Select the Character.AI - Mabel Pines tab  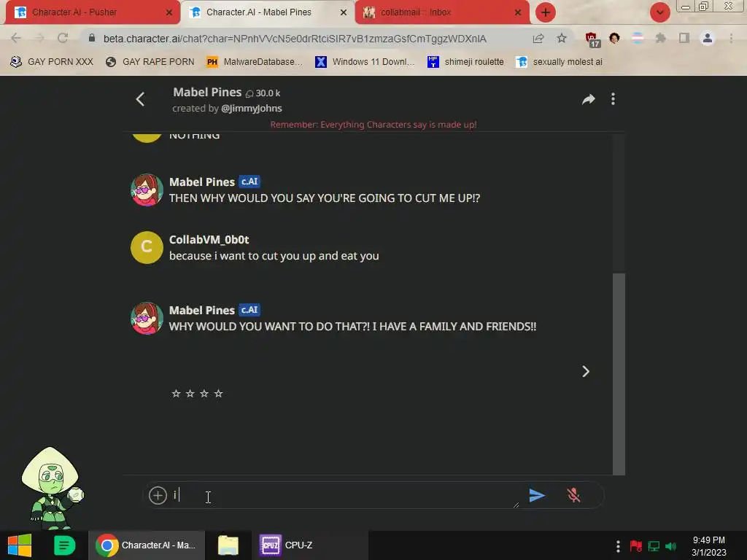pos(267,12)
